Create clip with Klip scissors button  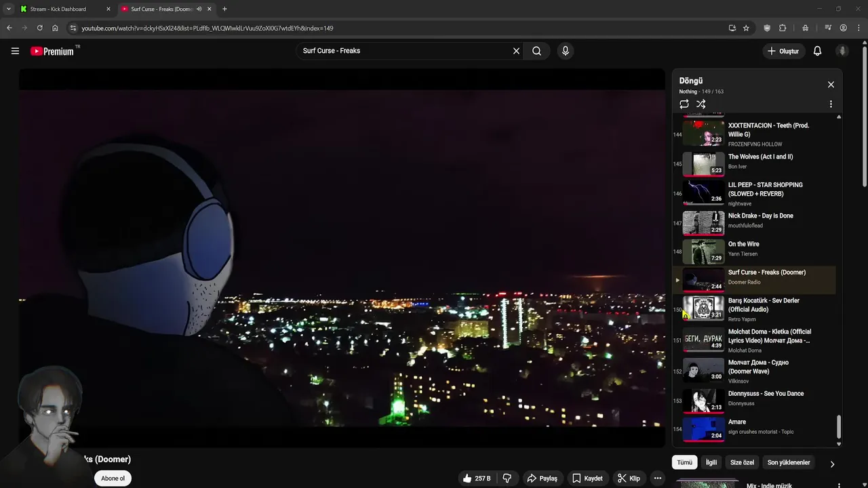[x=628, y=479]
